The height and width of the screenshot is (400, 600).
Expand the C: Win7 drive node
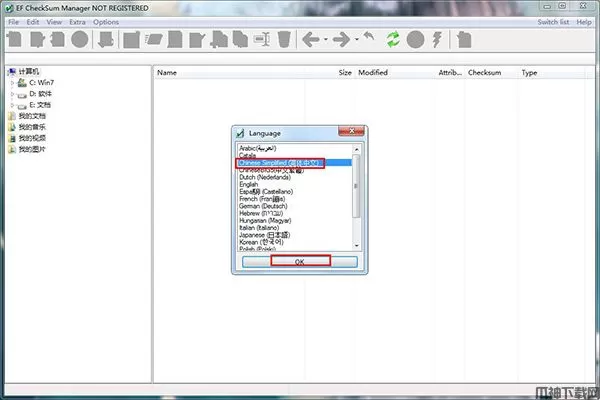pos(13,84)
